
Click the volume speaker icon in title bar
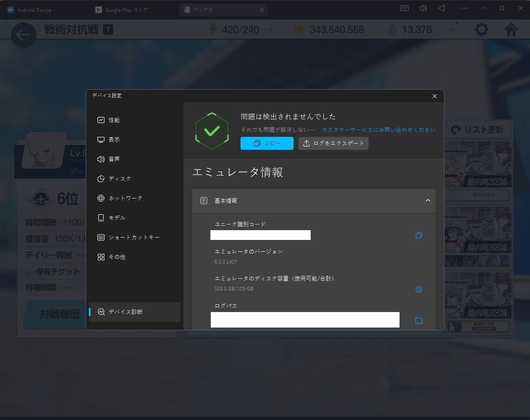[423, 9]
